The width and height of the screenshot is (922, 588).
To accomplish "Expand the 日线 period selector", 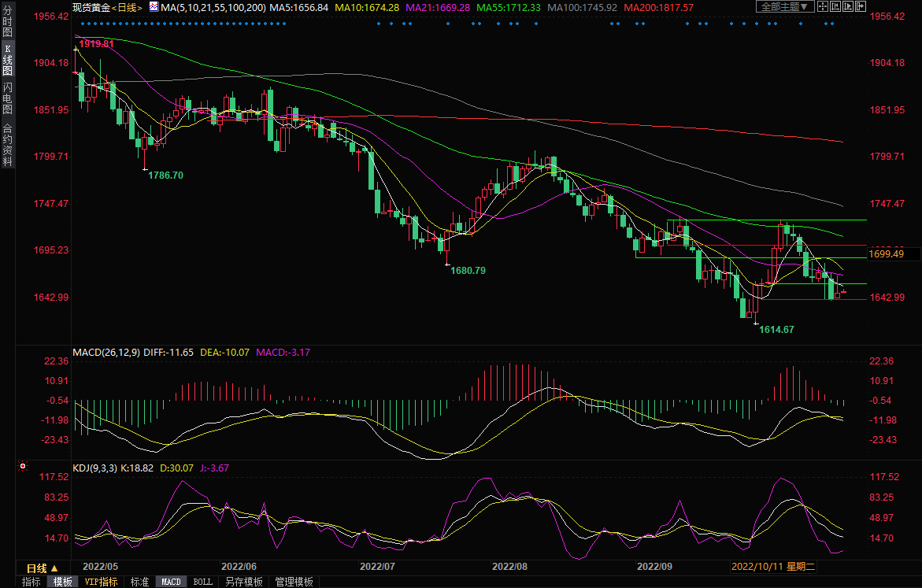I will (x=43, y=568).
